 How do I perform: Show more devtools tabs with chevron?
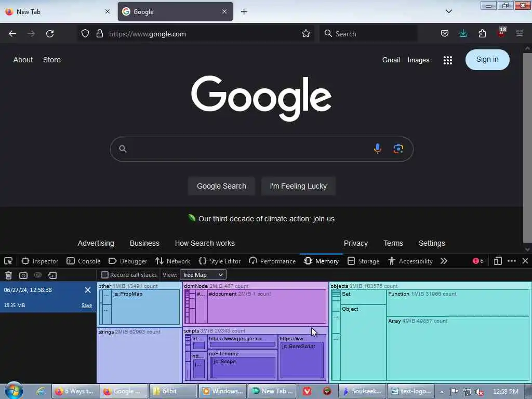[x=444, y=261]
